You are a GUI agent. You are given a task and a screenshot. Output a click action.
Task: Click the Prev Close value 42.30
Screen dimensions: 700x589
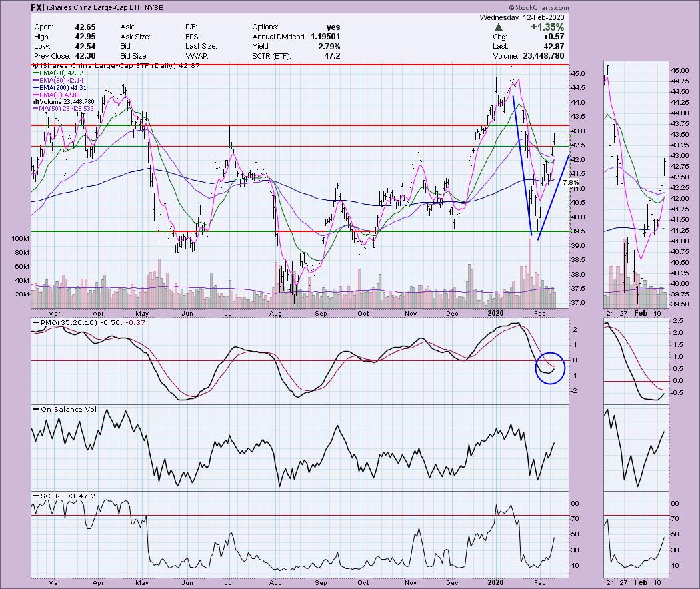tap(85, 56)
